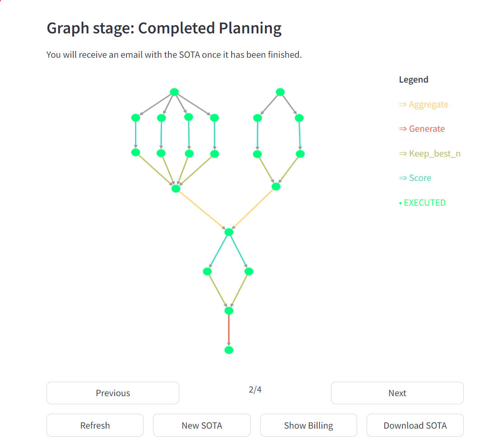Select the top-left root graph node
This screenshot has height=448, width=503.
174,92
